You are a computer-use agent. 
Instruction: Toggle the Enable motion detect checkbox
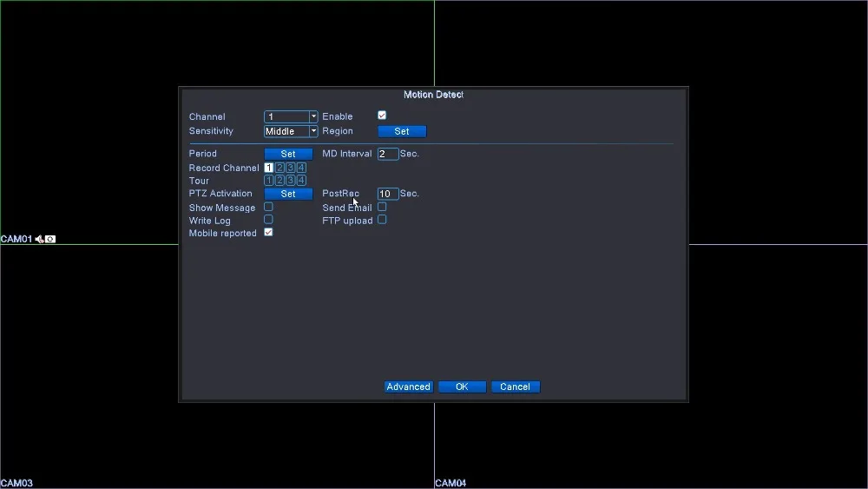point(382,116)
